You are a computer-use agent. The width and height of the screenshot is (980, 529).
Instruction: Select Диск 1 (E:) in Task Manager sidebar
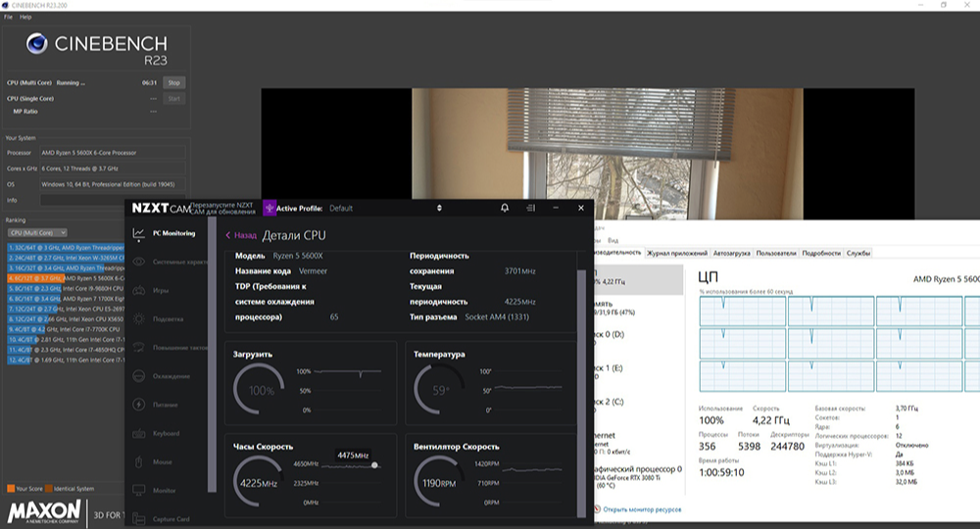click(638, 371)
